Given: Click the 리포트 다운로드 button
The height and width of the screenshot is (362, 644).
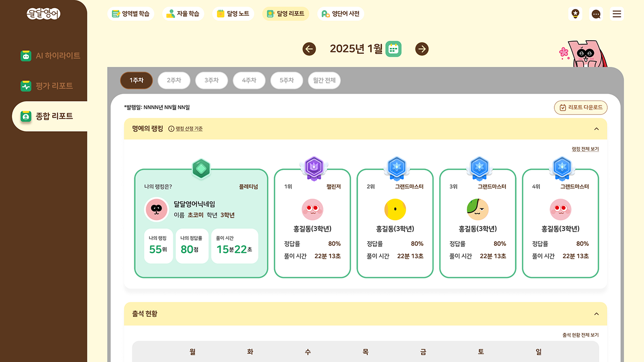Looking at the screenshot, I should click(581, 108).
